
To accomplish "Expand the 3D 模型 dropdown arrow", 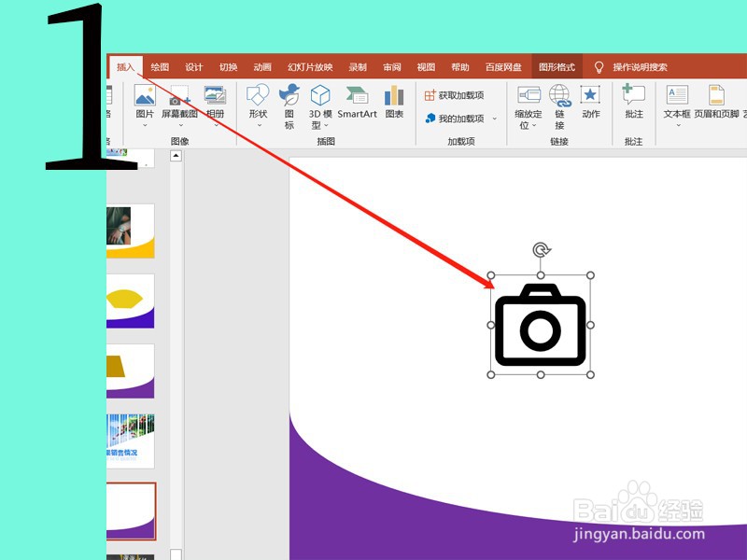I will point(326,125).
